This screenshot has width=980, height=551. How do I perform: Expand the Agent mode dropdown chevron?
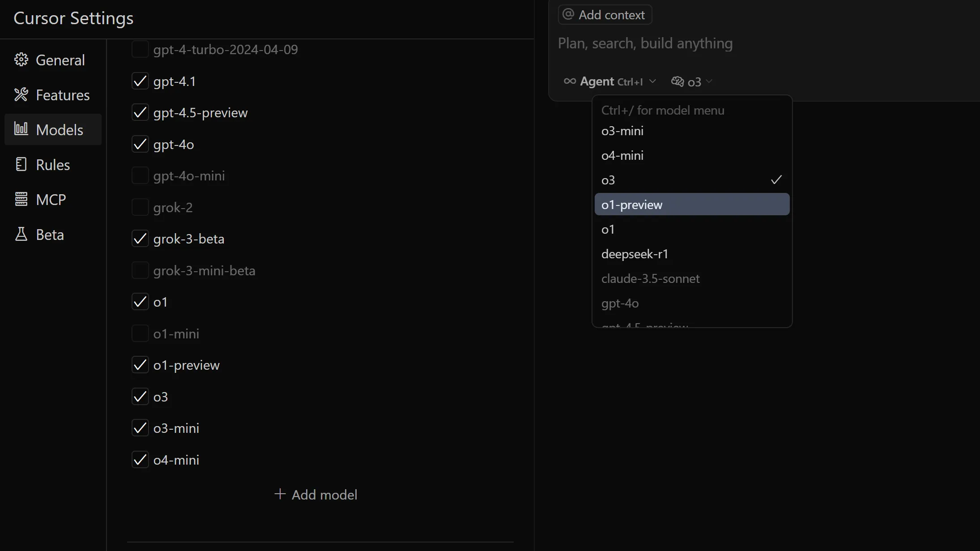pyautogui.click(x=652, y=81)
